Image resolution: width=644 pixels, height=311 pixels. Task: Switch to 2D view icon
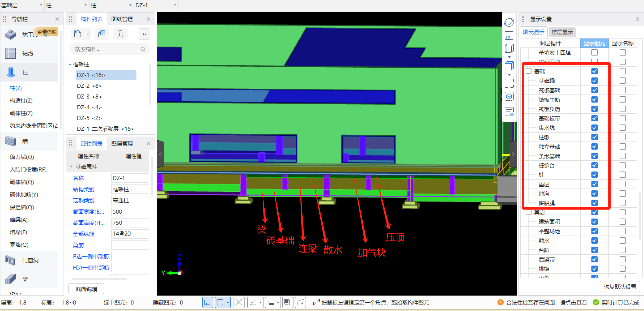pos(509,36)
